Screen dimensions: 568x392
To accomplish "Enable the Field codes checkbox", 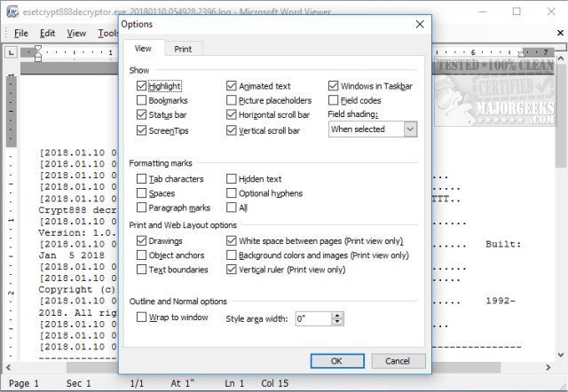I will 333,100.
